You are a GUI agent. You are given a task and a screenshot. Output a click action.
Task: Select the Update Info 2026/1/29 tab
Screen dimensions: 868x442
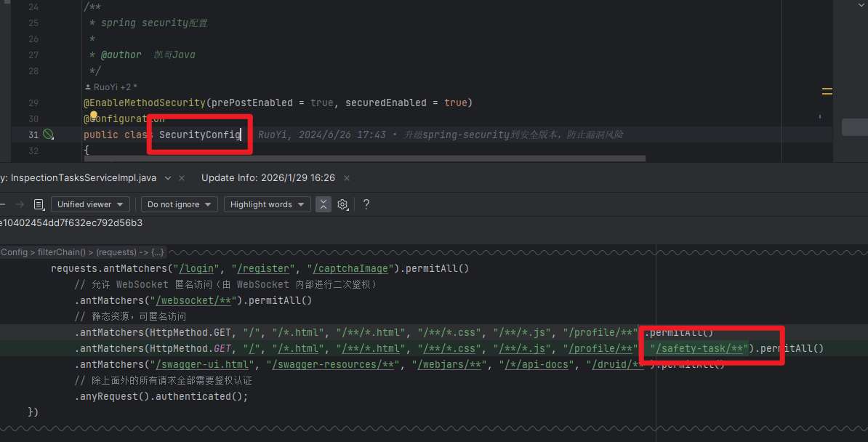(268, 178)
